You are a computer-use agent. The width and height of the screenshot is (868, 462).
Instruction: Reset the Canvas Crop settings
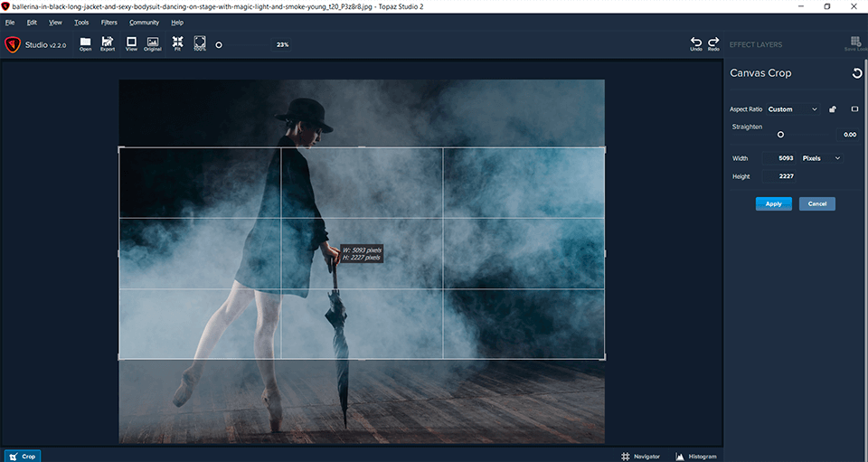point(856,73)
